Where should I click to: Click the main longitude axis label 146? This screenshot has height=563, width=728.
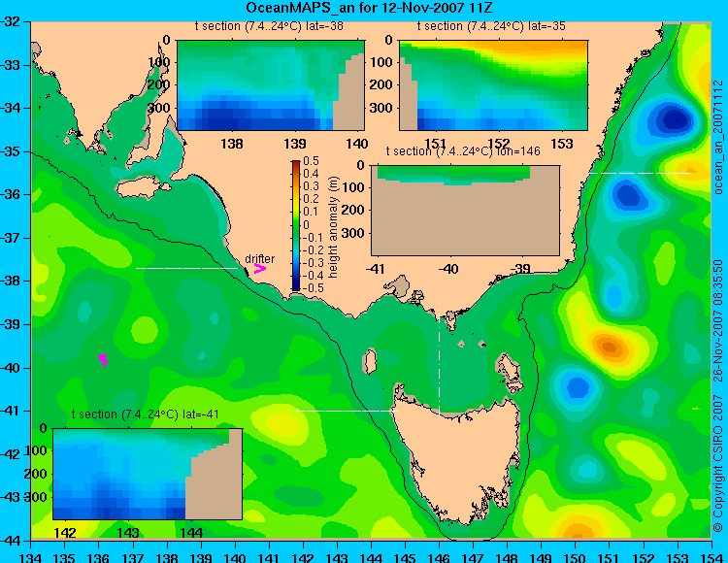click(x=439, y=557)
